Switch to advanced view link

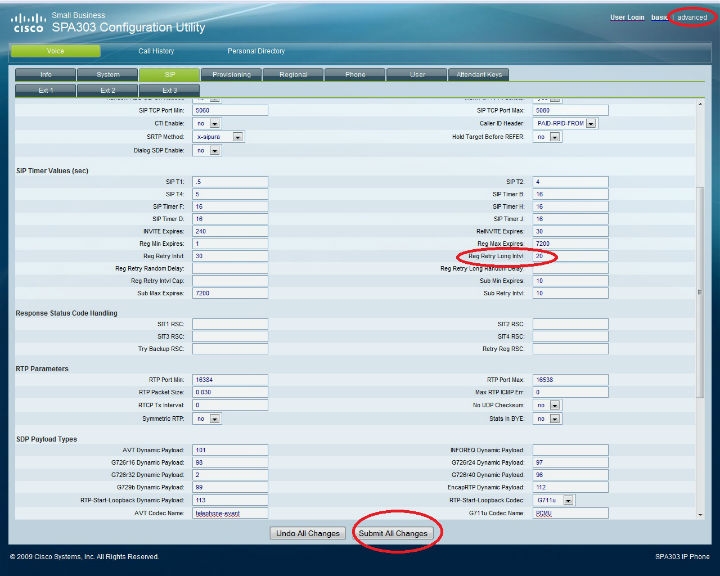tap(691, 18)
